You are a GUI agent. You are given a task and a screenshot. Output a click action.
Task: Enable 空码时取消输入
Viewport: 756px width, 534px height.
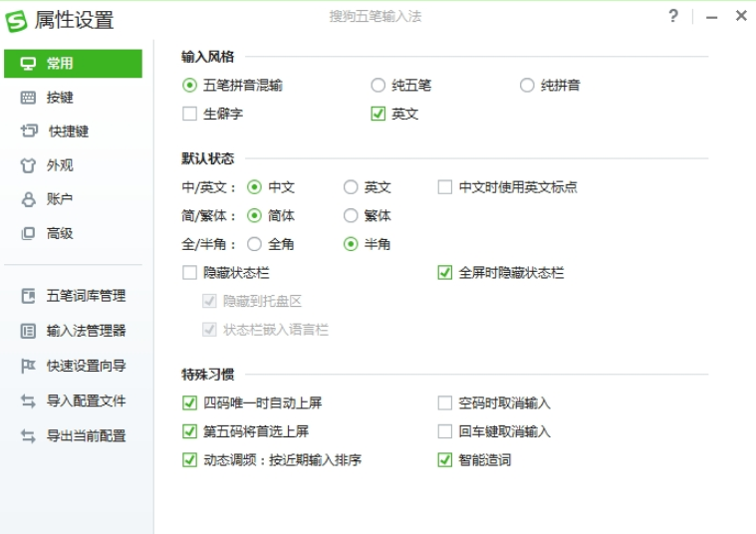point(444,402)
